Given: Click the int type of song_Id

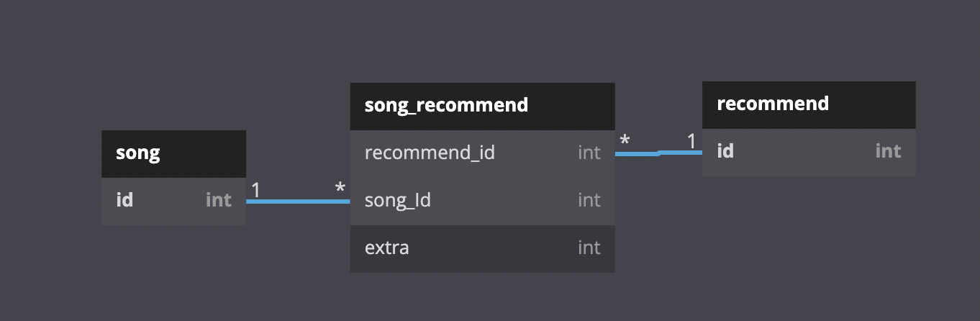Looking at the screenshot, I should (589, 200).
